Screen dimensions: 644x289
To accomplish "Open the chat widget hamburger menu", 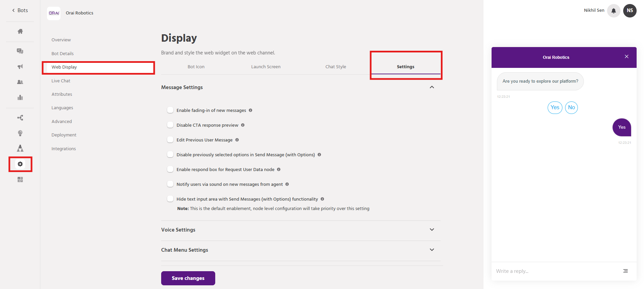I will [626, 271].
